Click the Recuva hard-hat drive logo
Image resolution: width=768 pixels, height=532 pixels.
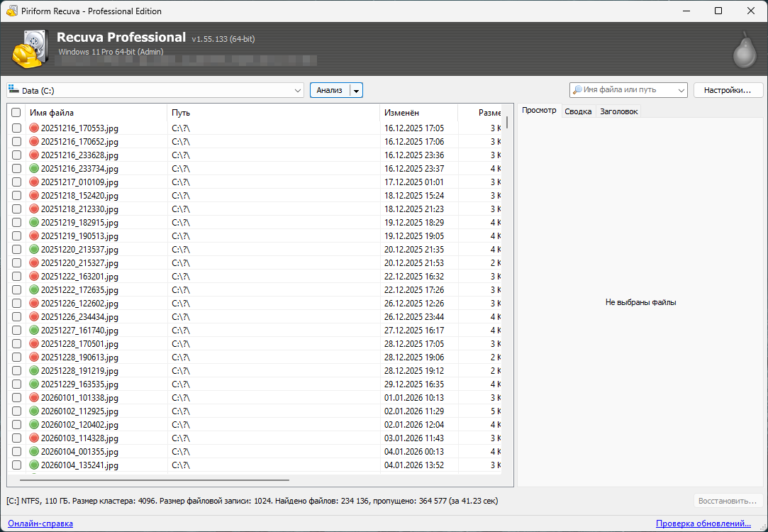pos(30,49)
